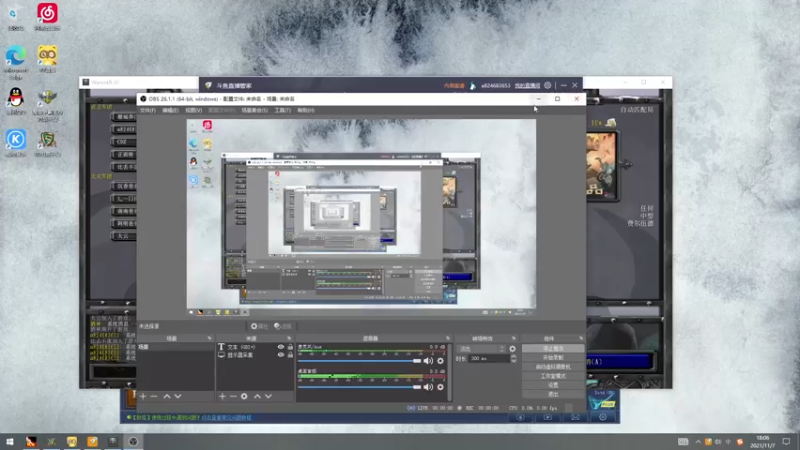Increase transition duration with up stepper
This screenshot has width=800, height=450.
pos(513,357)
